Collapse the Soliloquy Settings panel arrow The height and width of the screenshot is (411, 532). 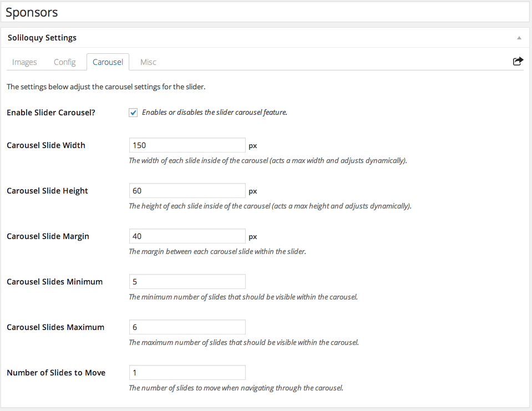(x=519, y=38)
